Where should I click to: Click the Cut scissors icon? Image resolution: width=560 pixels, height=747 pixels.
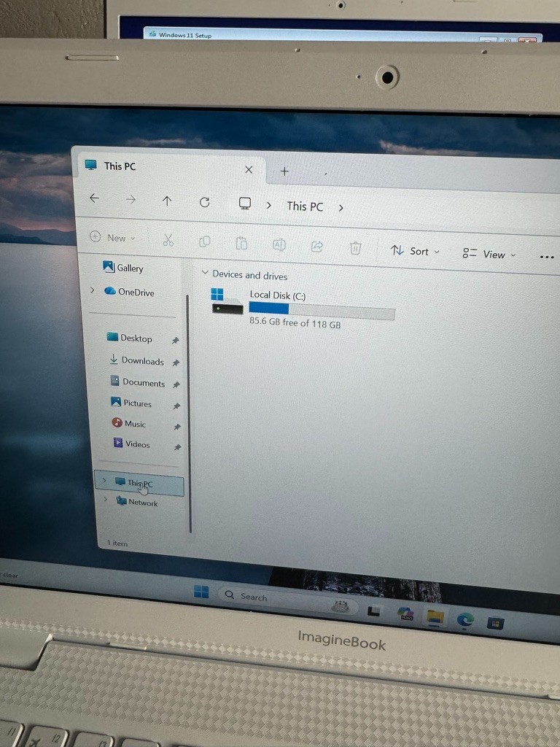(x=168, y=240)
